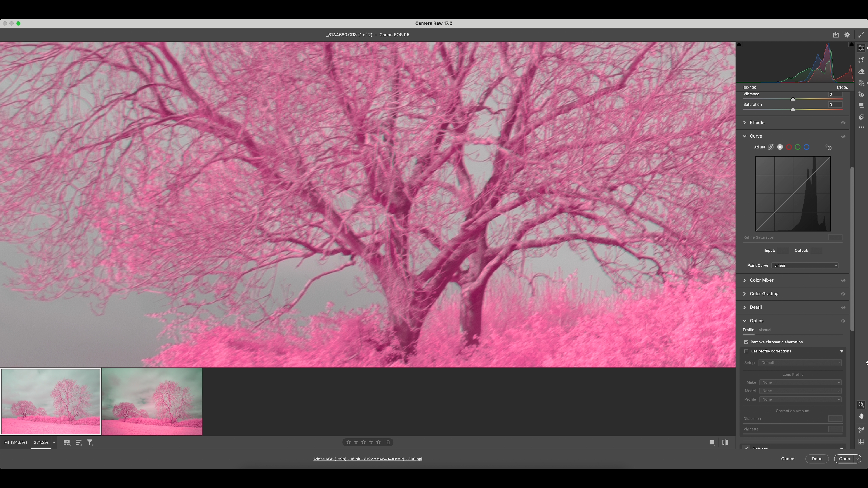Enable Use profile corrections checkbox
The height and width of the screenshot is (488, 868).
[x=746, y=351]
